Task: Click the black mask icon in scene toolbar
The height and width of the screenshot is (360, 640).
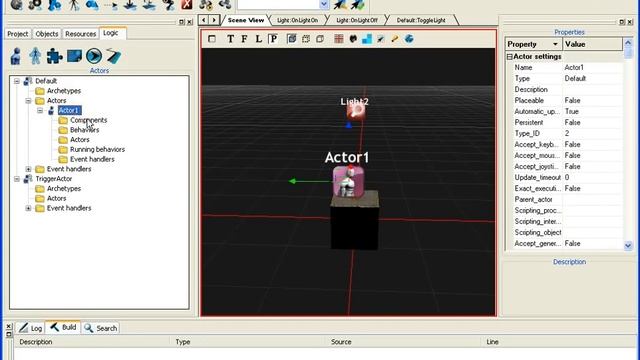Action: pos(353,39)
